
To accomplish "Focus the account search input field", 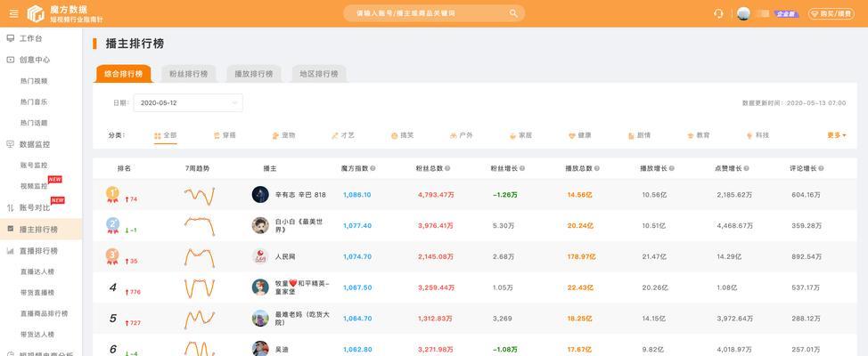I will pyautogui.click(x=434, y=13).
